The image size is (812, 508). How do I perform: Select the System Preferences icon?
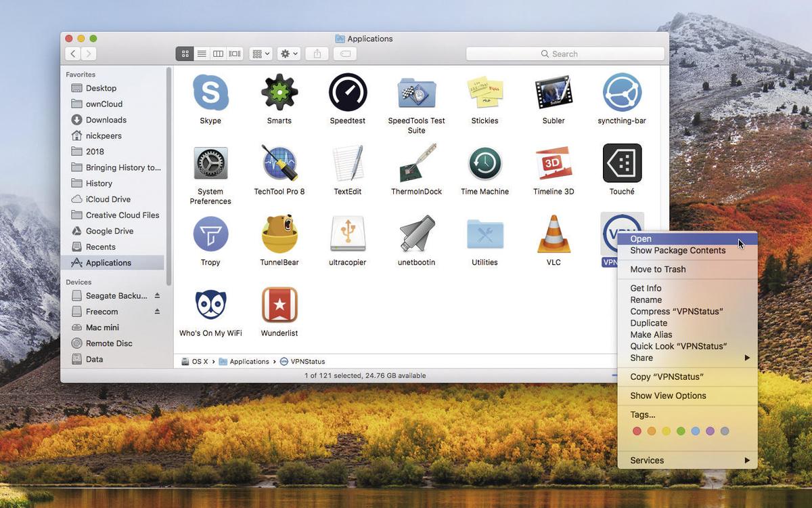[210, 163]
